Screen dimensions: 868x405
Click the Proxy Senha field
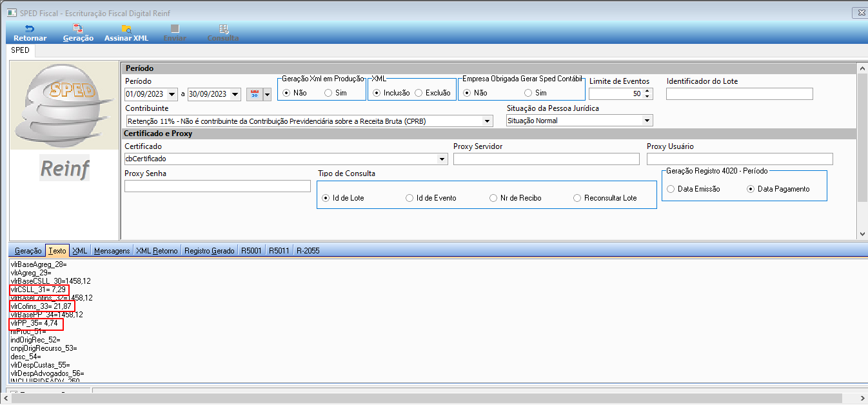coord(217,186)
